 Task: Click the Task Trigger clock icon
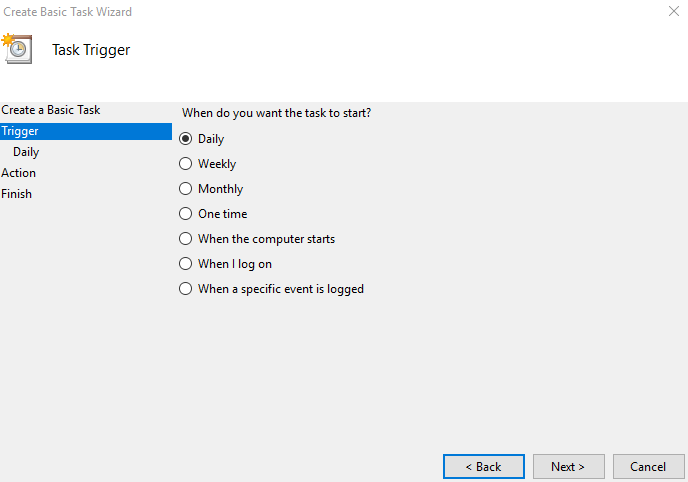(17, 49)
